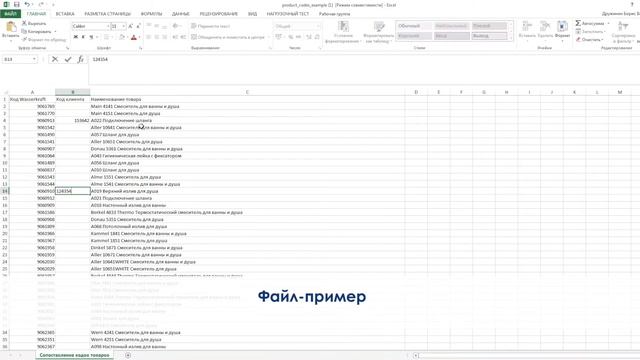Switch to the ФОРМУЛЫ ribbon tab
640x360 pixels.
[151, 14]
